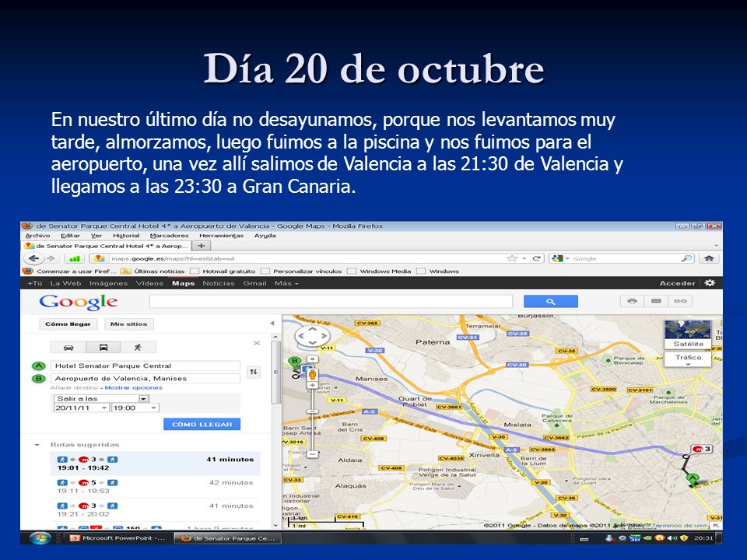Click Añadir destino link
Screen dimensions: 747x560
coord(75,388)
